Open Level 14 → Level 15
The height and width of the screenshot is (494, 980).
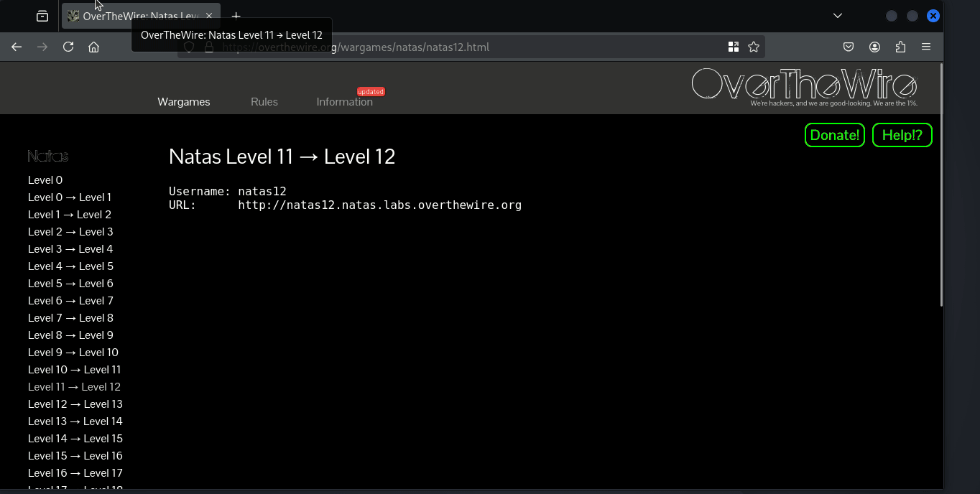(x=75, y=439)
